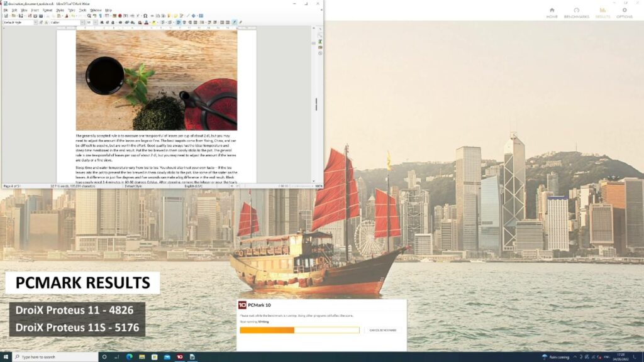Toggle Bold formatting

click(x=101, y=23)
